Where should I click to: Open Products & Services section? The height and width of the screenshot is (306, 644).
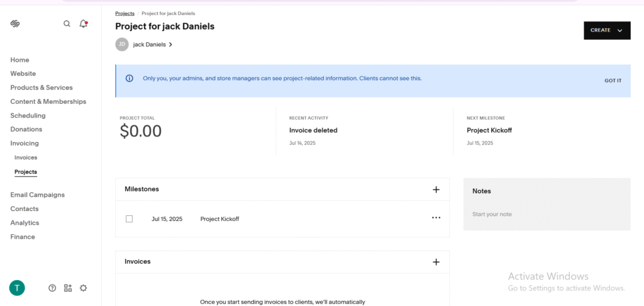42,88
